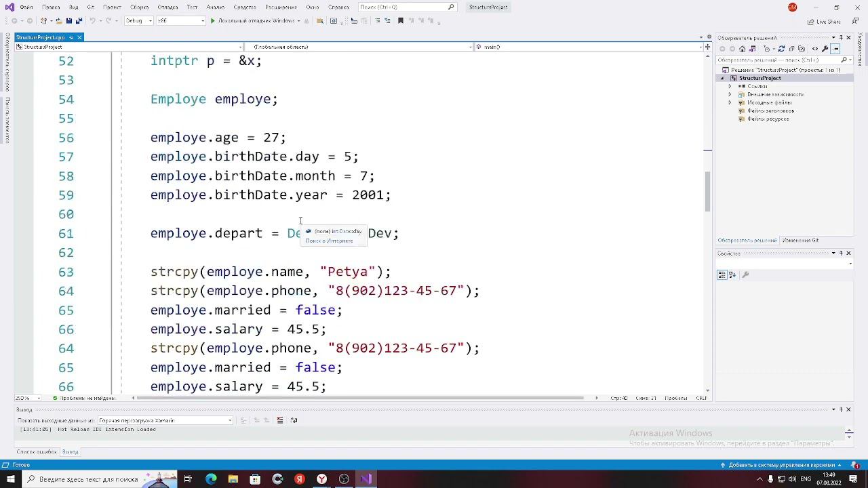
Task: Expand the Внешние зависимости node
Action: 730,94
